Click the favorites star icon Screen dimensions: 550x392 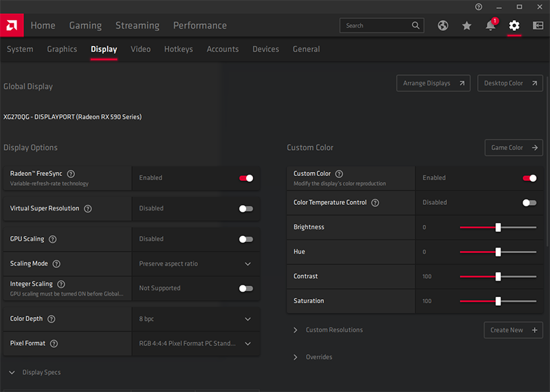point(467,25)
